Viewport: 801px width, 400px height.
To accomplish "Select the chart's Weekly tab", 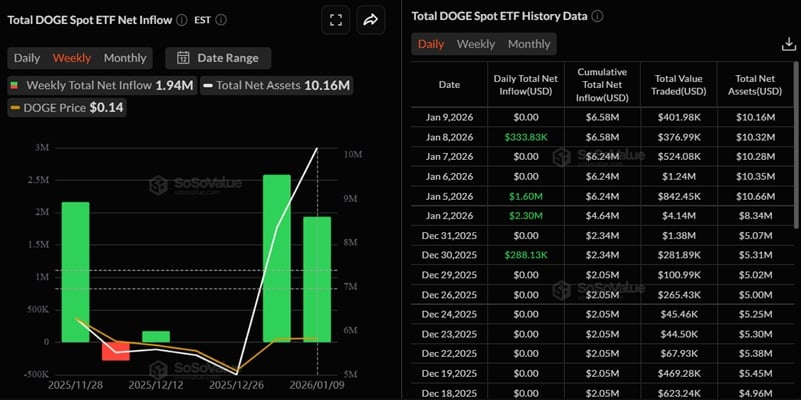I will click(72, 58).
